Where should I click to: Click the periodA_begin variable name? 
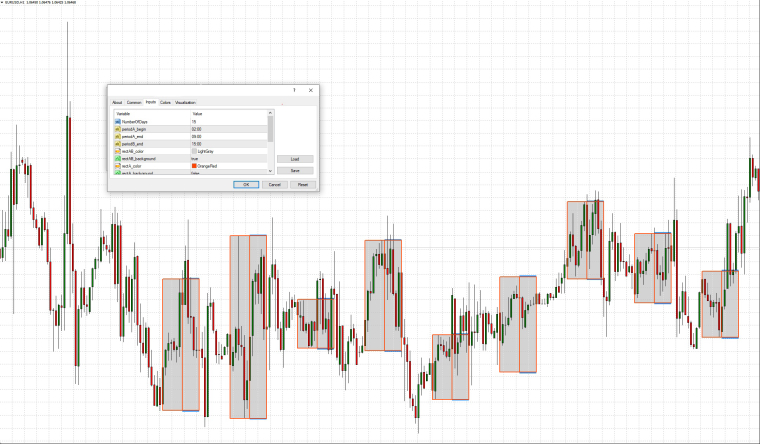pyautogui.click(x=134, y=129)
